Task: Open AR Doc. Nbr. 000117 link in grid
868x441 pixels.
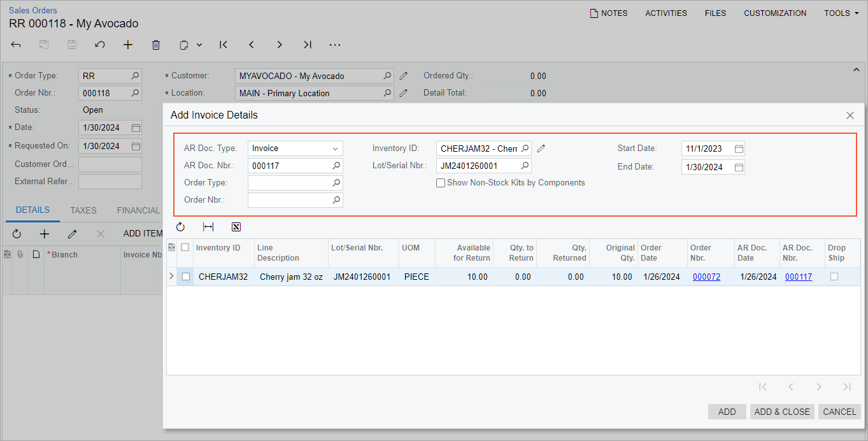Action: click(x=799, y=277)
